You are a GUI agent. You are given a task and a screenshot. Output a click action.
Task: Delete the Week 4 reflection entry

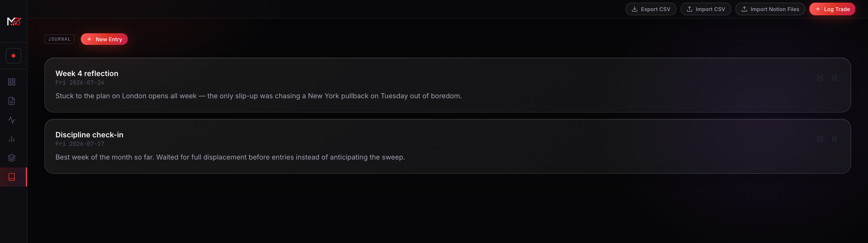click(834, 77)
